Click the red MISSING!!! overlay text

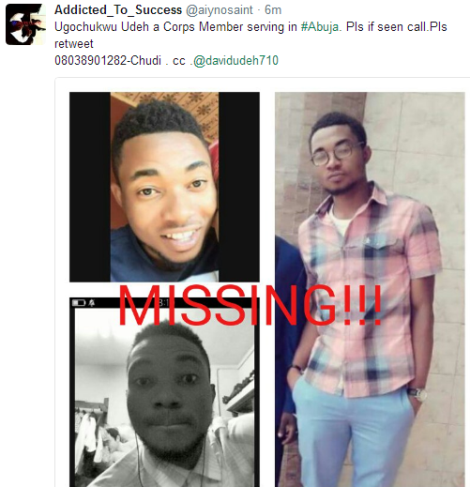coord(250,305)
